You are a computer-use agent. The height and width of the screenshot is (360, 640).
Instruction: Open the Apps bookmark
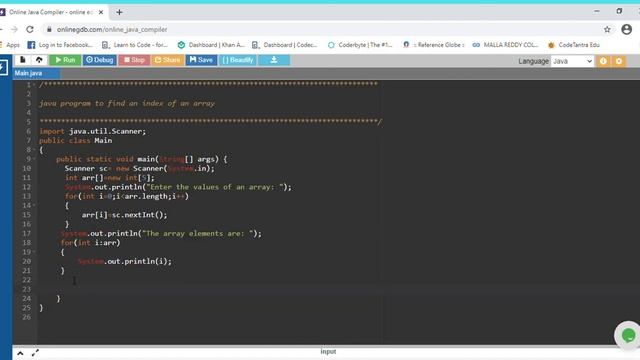(10, 45)
